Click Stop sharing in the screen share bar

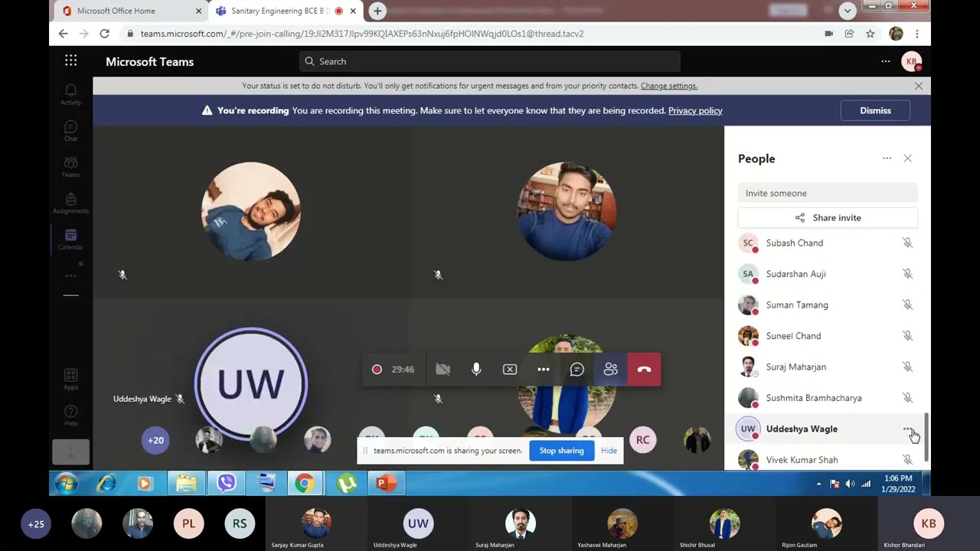(x=561, y=451)
